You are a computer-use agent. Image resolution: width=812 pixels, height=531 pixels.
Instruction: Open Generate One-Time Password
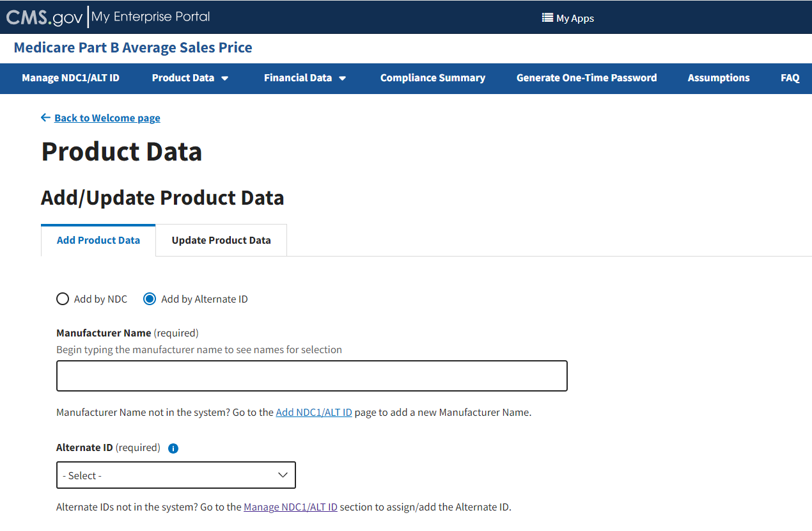tap(586, 78)
